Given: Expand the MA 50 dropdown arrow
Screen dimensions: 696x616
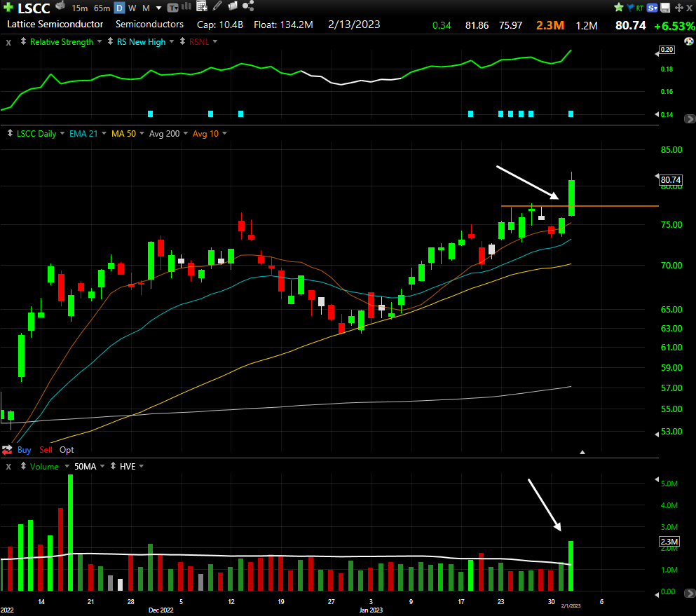Looking at the screenshot, I should click(142, 134).
